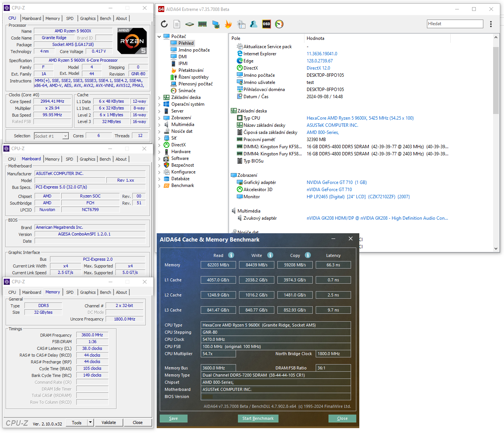The image size is (504, 433).
Task: Expand the Multimédia tree node
Action: click(x=159, y=125)
